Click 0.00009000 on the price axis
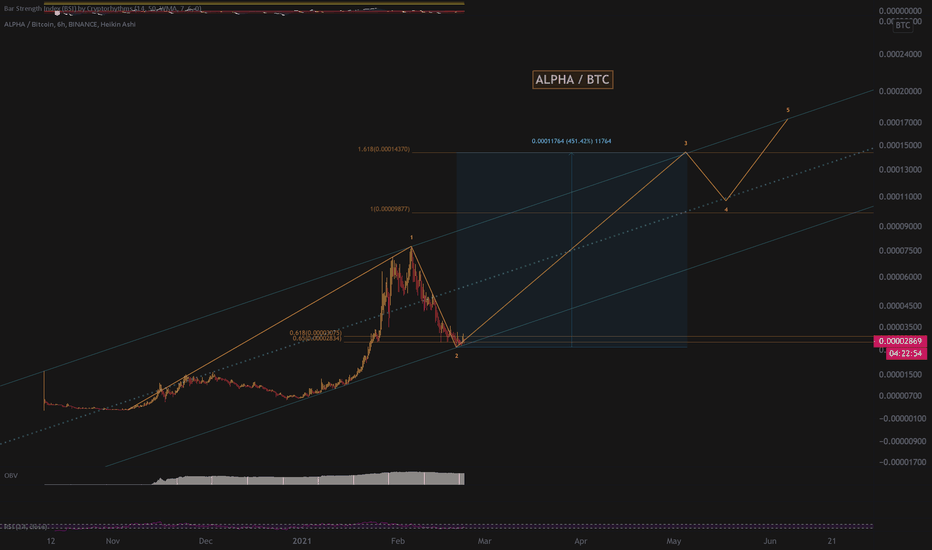This screenshot has width=932, height=550. (x=900, y=226)
